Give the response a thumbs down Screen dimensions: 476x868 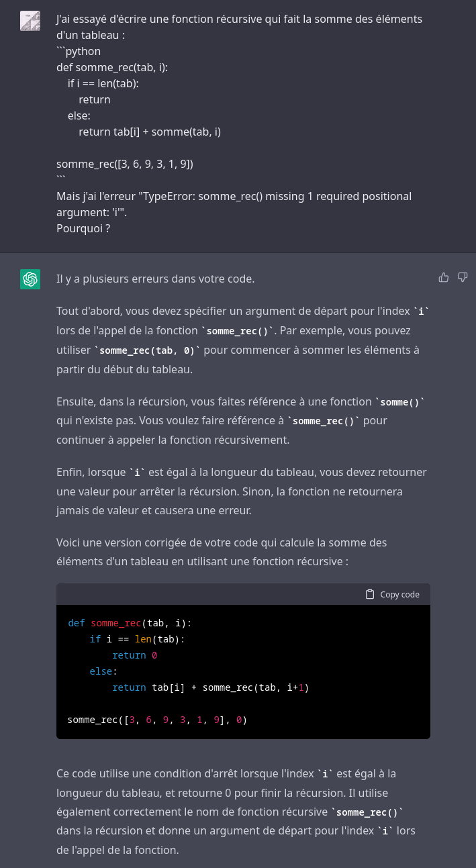[463, 277]
